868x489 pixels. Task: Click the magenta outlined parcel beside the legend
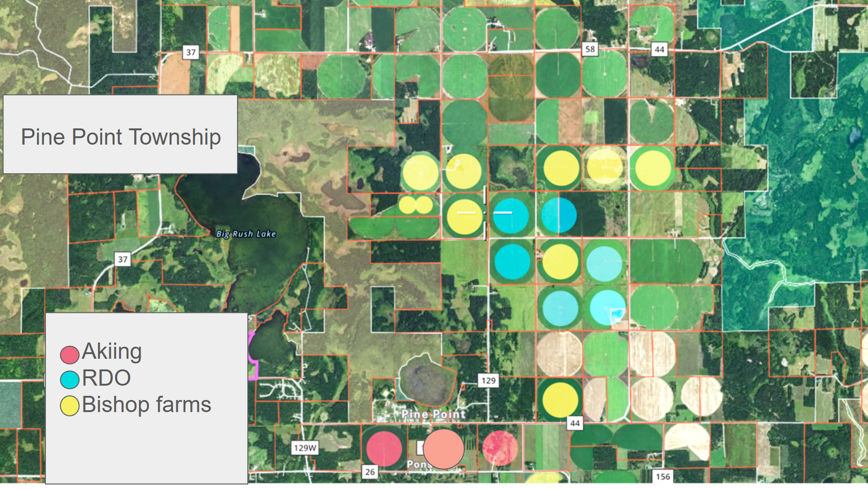coord(253,356)
